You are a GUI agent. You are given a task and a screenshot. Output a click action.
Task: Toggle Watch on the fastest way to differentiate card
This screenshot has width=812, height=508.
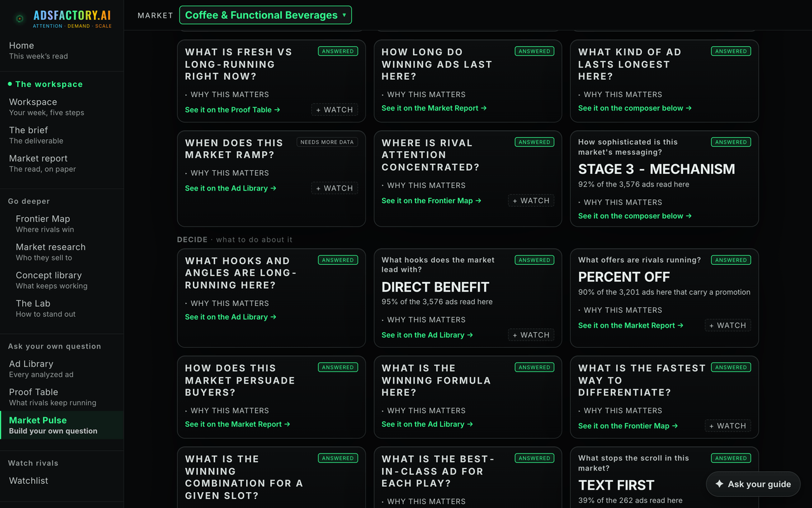[728, 426]
